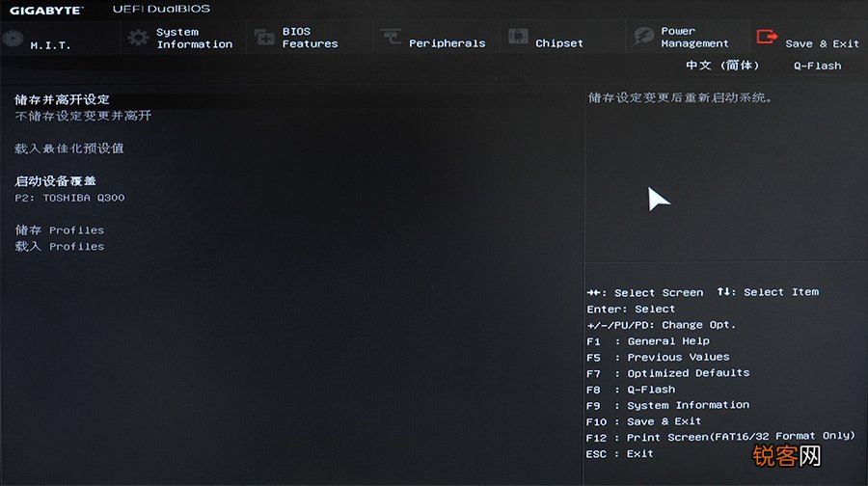The height and width of the screenshot is (486, 868).
Task: Open 储存 Profiles entry
Action: (59, 229)
